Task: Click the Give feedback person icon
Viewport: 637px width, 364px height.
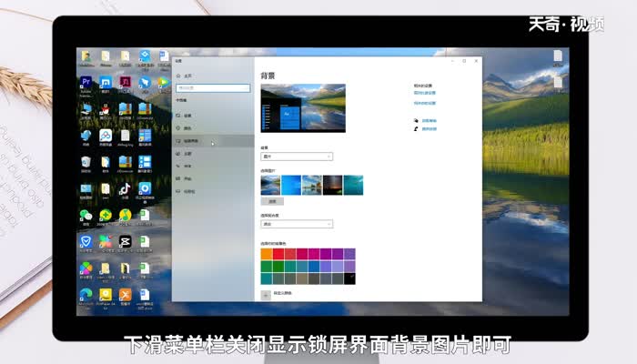Action: coord(416,129)
